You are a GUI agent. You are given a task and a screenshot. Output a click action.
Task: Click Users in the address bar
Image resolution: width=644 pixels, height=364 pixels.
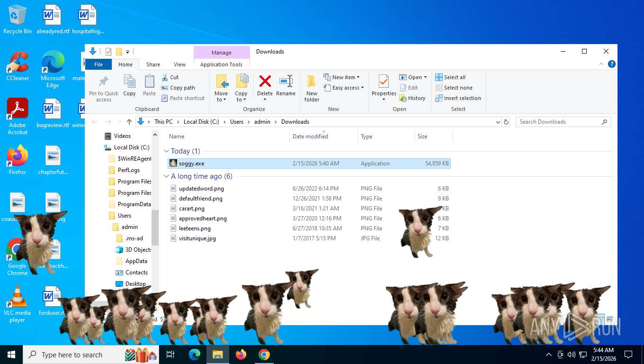(237, 122)
